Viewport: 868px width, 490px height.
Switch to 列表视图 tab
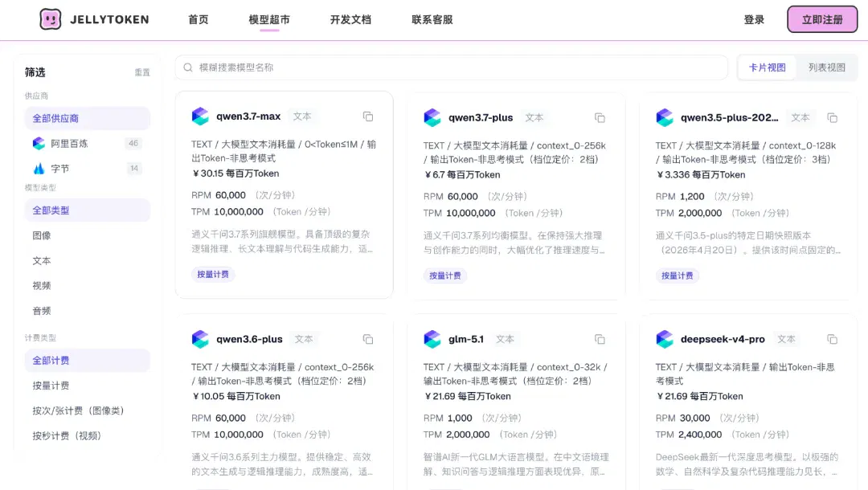826,67
